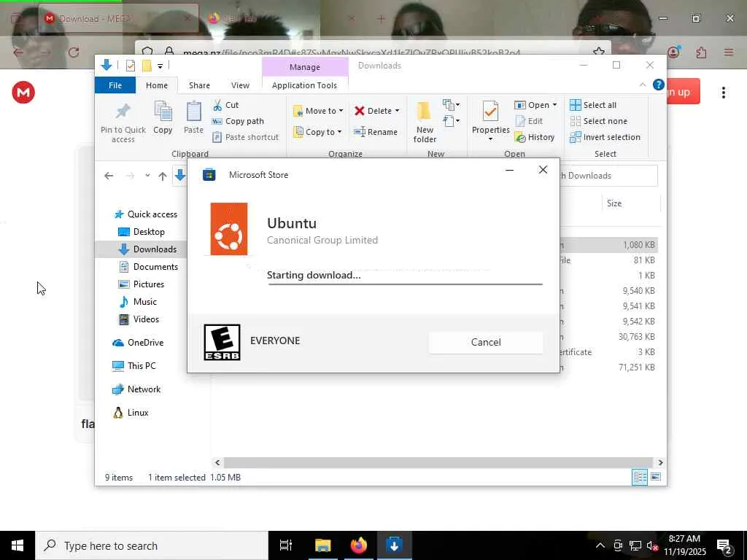Expand New item dropdown in ribbon
The height and width of the screenshot is (560, 747).
tap(451, 104)
